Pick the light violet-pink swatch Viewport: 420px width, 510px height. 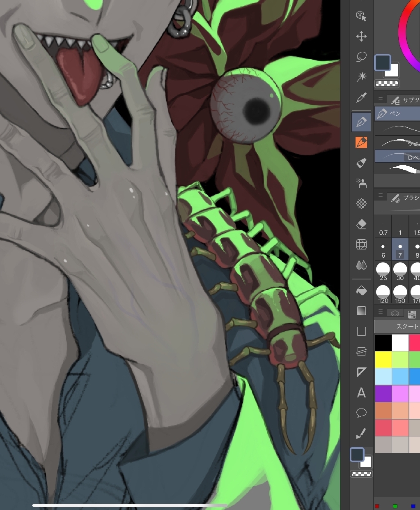[400, 393]
